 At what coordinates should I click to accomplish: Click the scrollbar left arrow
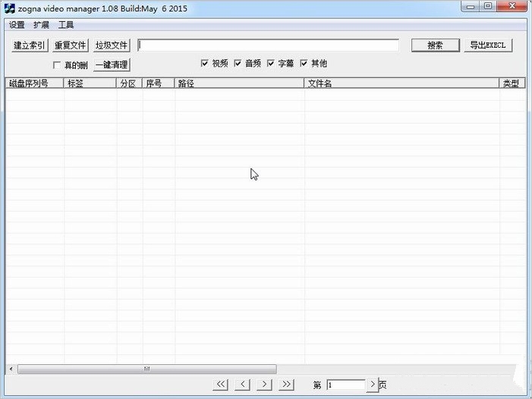11,369
